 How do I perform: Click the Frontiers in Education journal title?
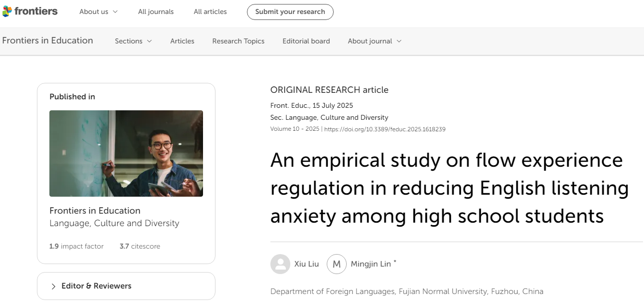click(x=47, y=40)
